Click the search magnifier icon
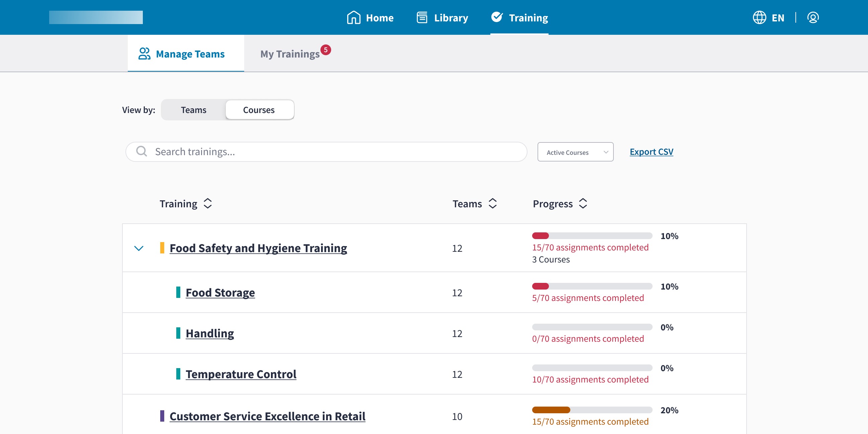Screen dimensions: 868x434 pyautogui.click(x=141, y=151)
